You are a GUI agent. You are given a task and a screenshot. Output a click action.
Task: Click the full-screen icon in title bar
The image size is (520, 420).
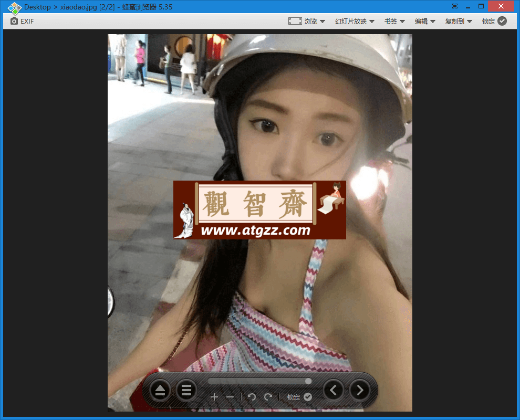(x=455, y=6)
